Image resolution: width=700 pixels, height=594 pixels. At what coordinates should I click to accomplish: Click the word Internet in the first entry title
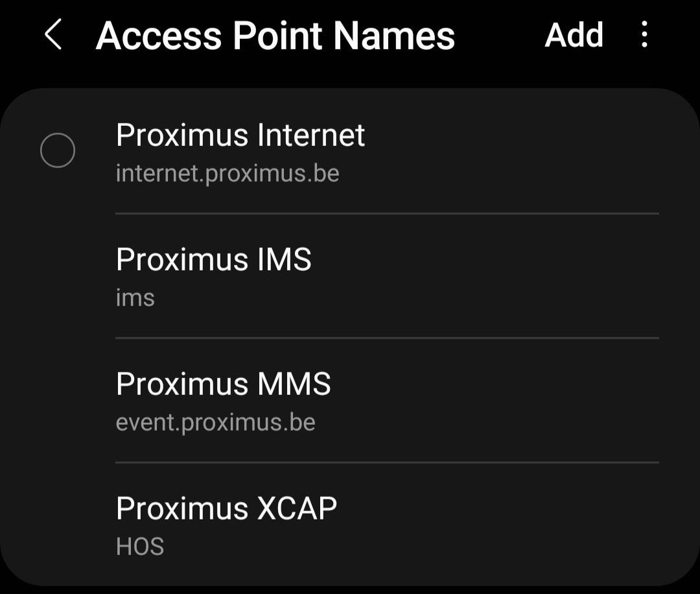tap(311, 135)
